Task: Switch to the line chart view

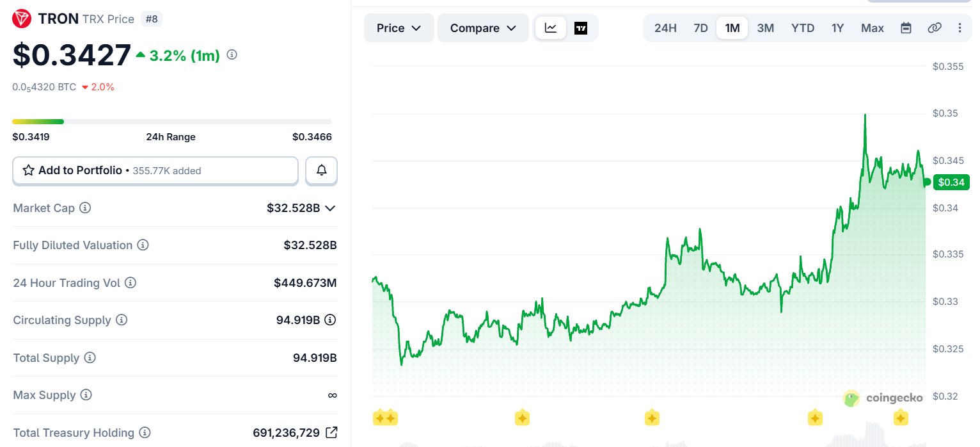Action: [x=551, y=28]
